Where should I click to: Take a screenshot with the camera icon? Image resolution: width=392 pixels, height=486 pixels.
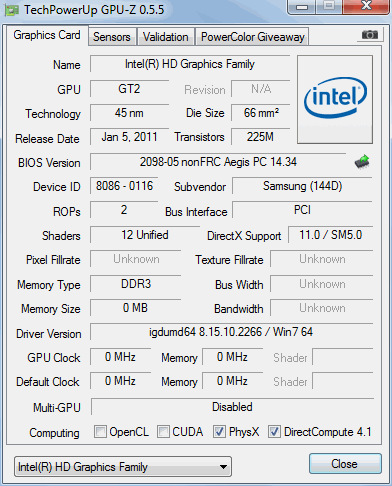369,34
